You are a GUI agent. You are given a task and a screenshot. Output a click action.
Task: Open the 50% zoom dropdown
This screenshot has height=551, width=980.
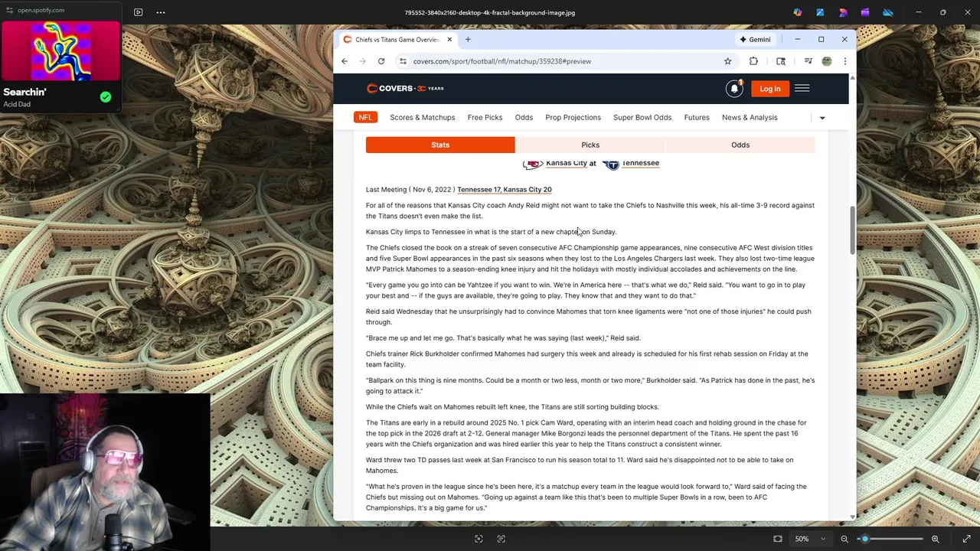click(x=810, y=539)
